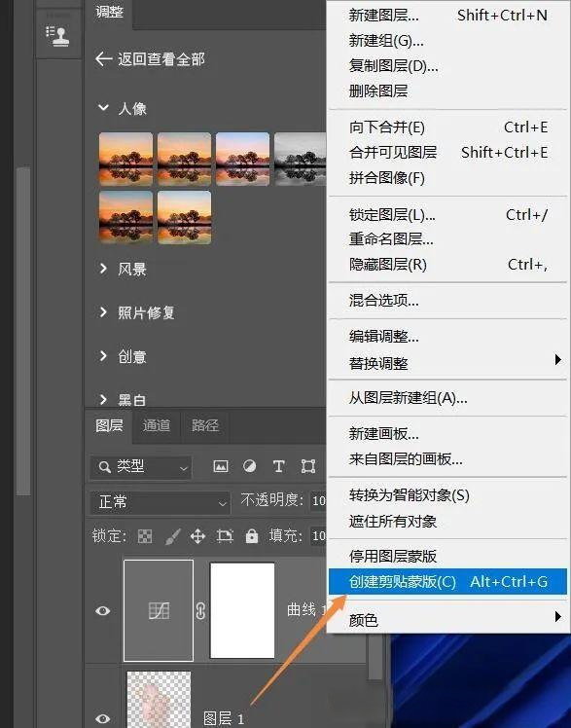Open the 正常 blend mode dropdown
The width and height of the screenshot is (571, 728).
(x=161, y=502)
